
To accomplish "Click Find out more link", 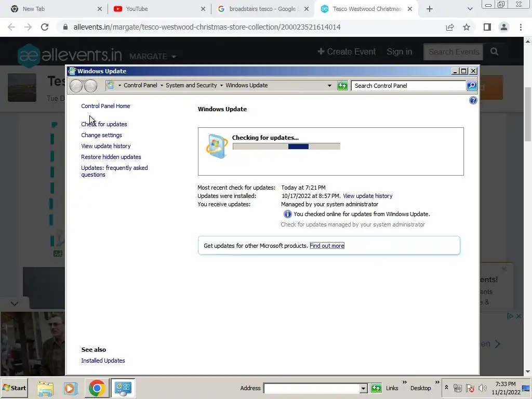I will coord(327,246).
